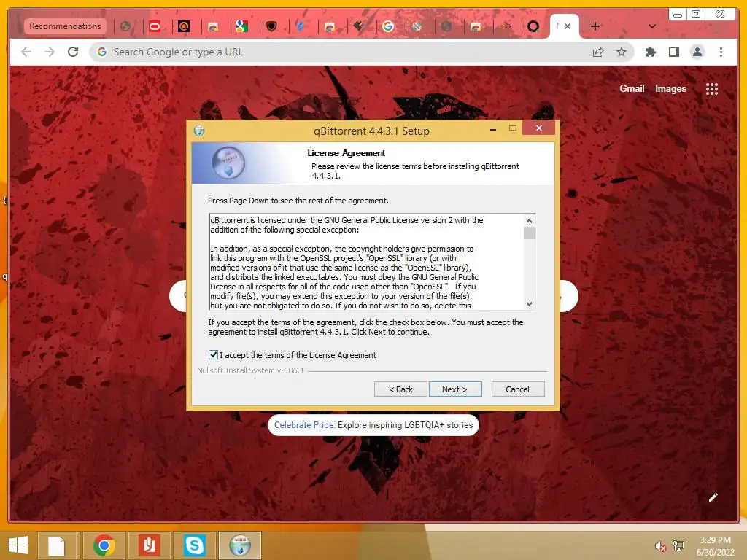Switch to tab with red oval icon

click(x=155, y=26)
